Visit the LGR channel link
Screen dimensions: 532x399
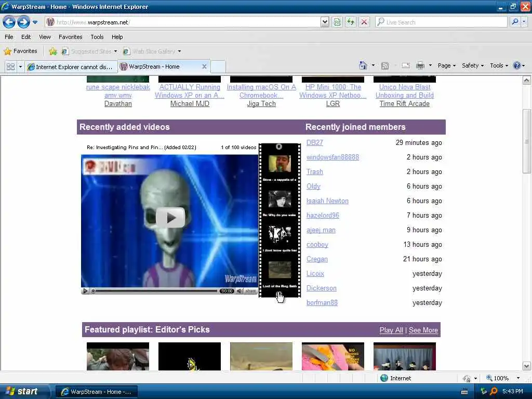333,104
